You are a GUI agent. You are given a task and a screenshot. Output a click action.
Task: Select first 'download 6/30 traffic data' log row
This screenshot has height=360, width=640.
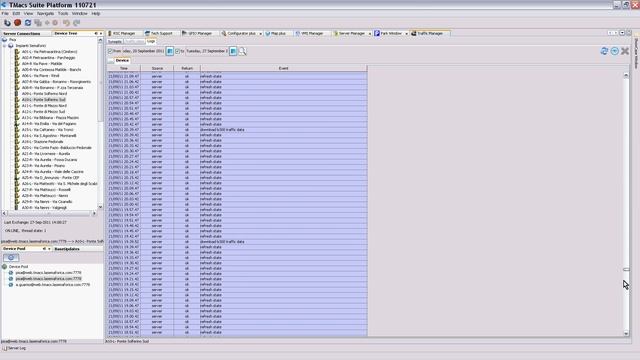click(237, 130)
